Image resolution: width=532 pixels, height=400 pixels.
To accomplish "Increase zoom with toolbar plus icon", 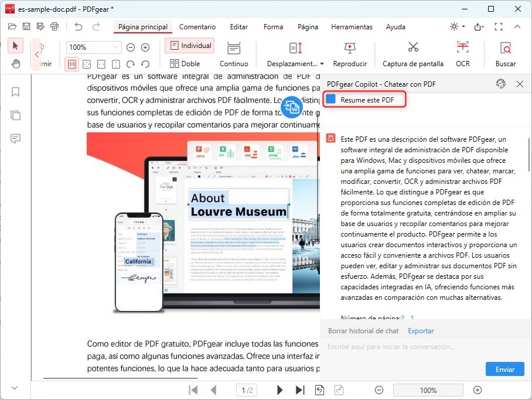I will [x=145, y=47].
